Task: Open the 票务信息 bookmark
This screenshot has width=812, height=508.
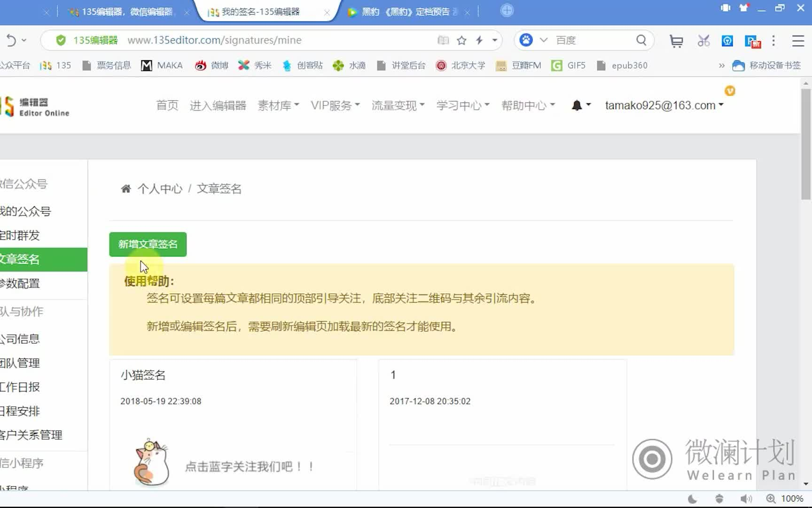Action: 106,65
